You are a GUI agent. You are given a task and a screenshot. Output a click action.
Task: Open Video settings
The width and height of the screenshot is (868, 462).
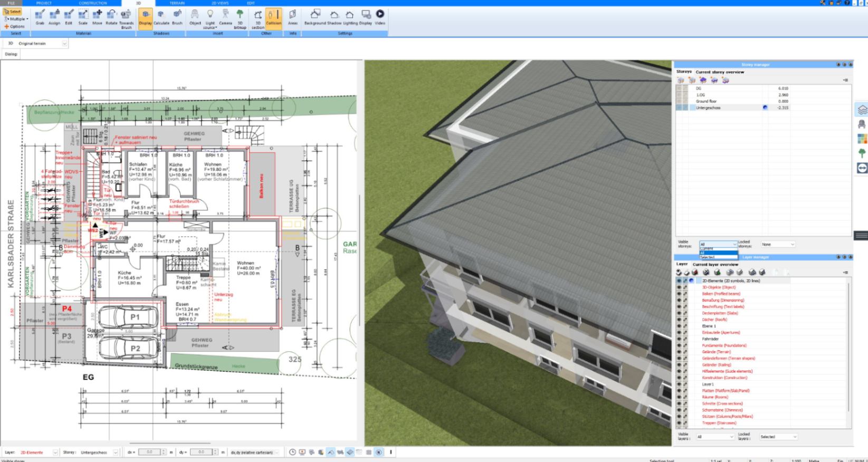[x=380, y=17]
